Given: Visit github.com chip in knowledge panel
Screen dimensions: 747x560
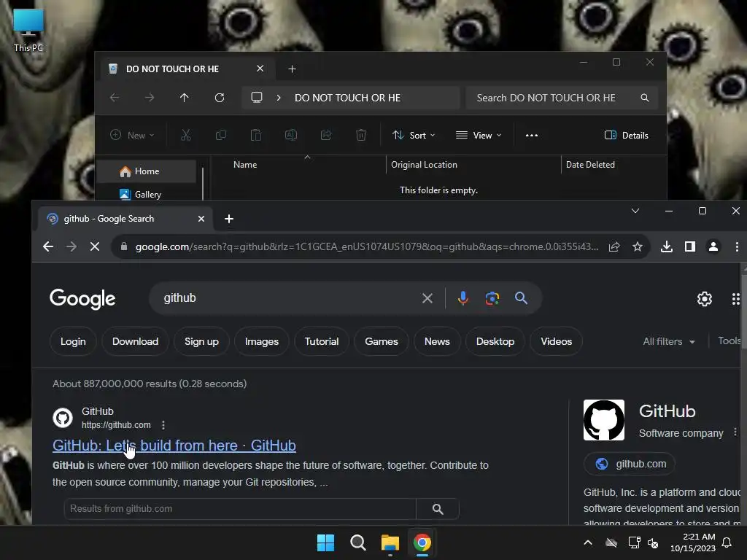Looking at the screenshot, I should pos(630,464).
